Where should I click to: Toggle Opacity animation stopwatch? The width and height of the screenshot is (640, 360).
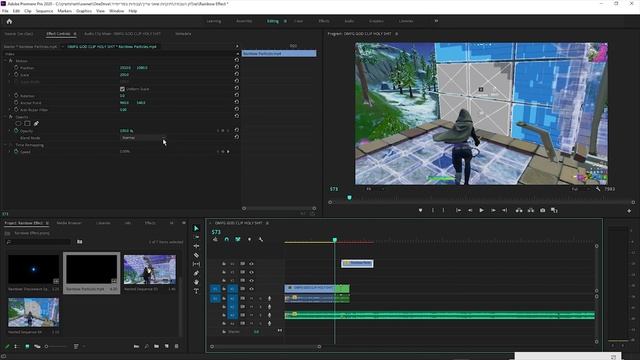[x=16, y=131]
